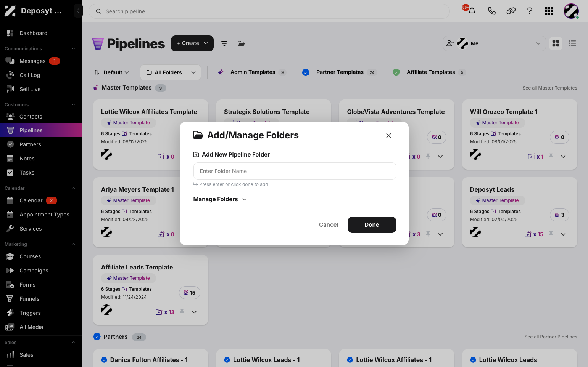
Task: Expand the Manage Folders section
Action: 220,199
